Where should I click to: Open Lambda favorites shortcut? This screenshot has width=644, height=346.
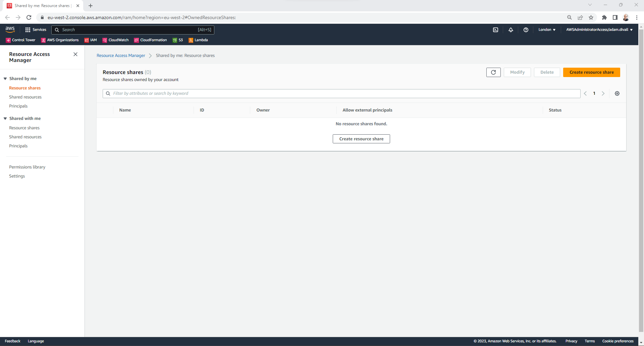click(x=198, y=40)
